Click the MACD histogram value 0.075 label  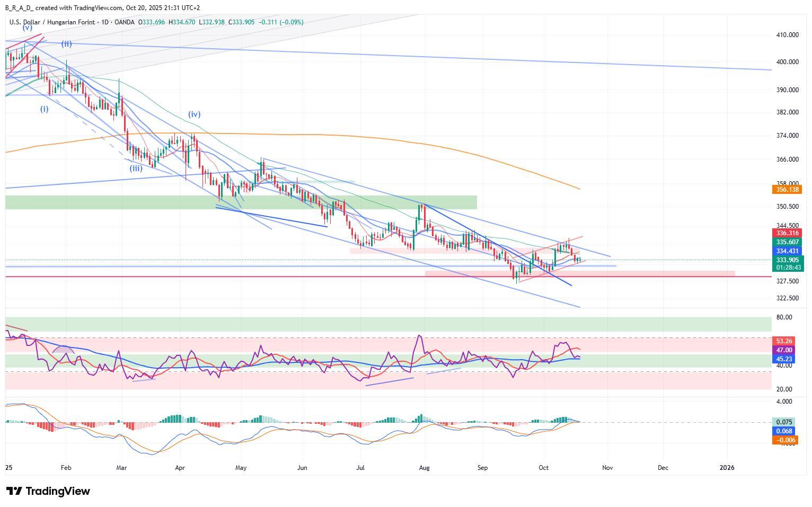pos(784,422)
